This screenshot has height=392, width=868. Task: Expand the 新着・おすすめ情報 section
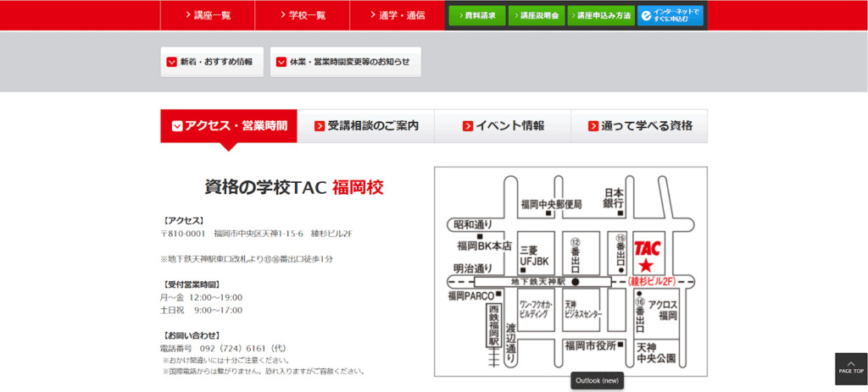tap(212, 62)
